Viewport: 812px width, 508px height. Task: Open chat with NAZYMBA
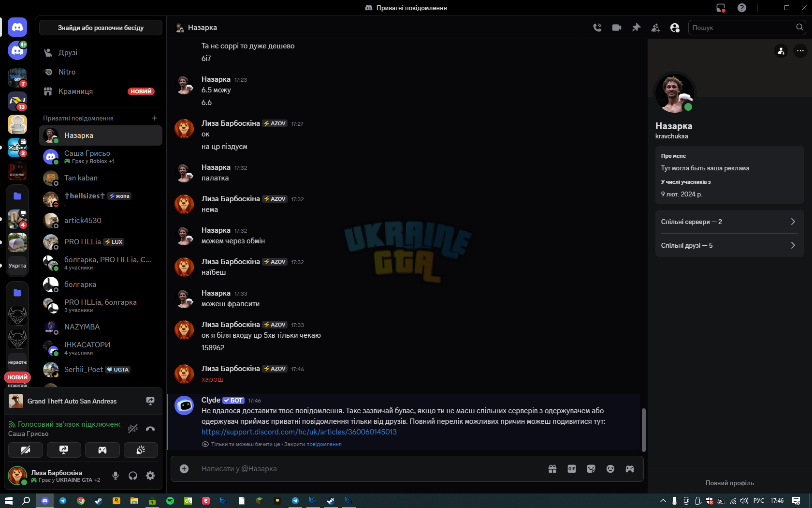101,327
